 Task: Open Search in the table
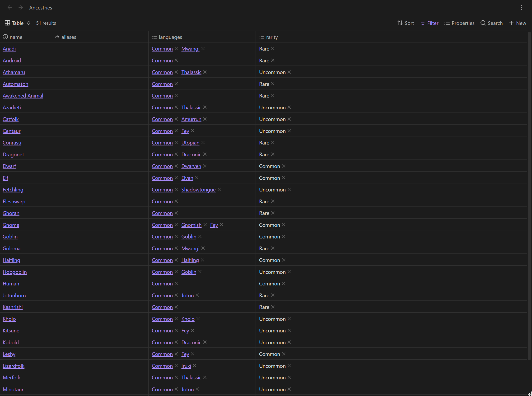(491, 23)
